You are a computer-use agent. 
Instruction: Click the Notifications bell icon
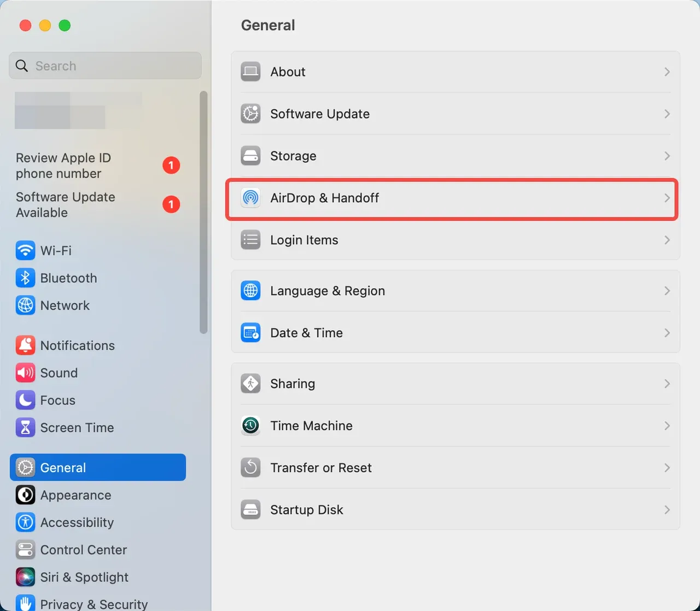(25, 345)
